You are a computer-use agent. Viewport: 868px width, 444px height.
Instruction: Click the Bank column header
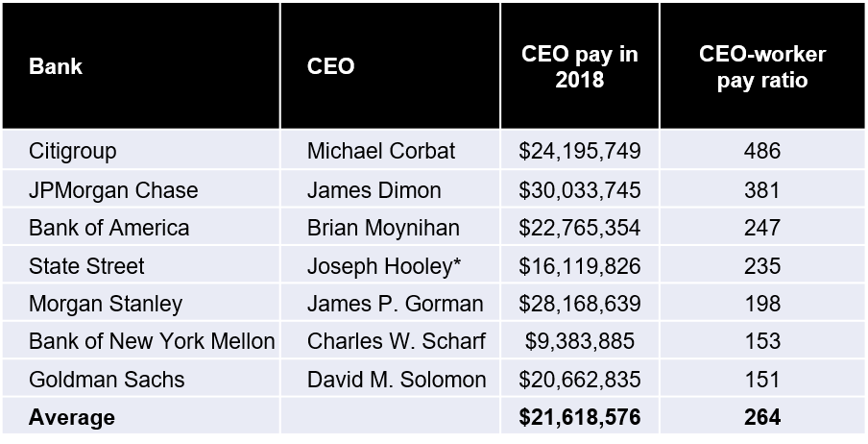[x=56, y=67]
